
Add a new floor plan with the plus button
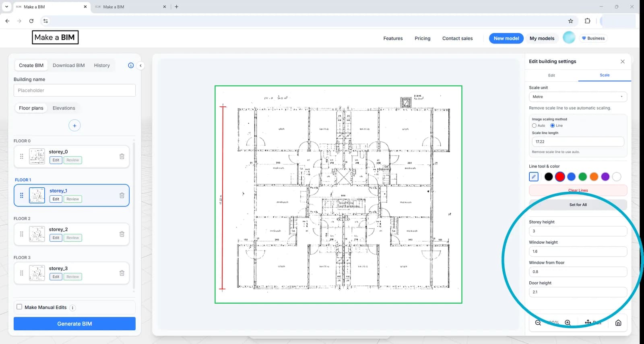pos(74,125)
